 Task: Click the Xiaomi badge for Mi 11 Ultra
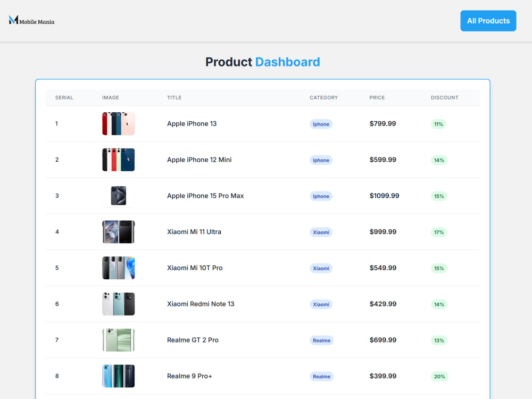point(321,232)
